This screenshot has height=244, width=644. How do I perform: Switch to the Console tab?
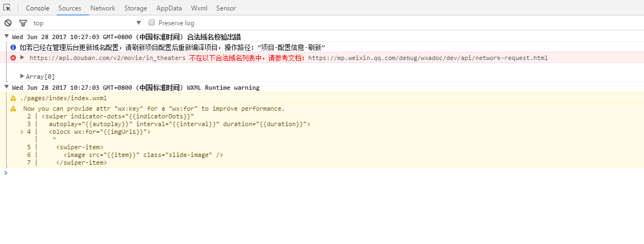[37, 8]
